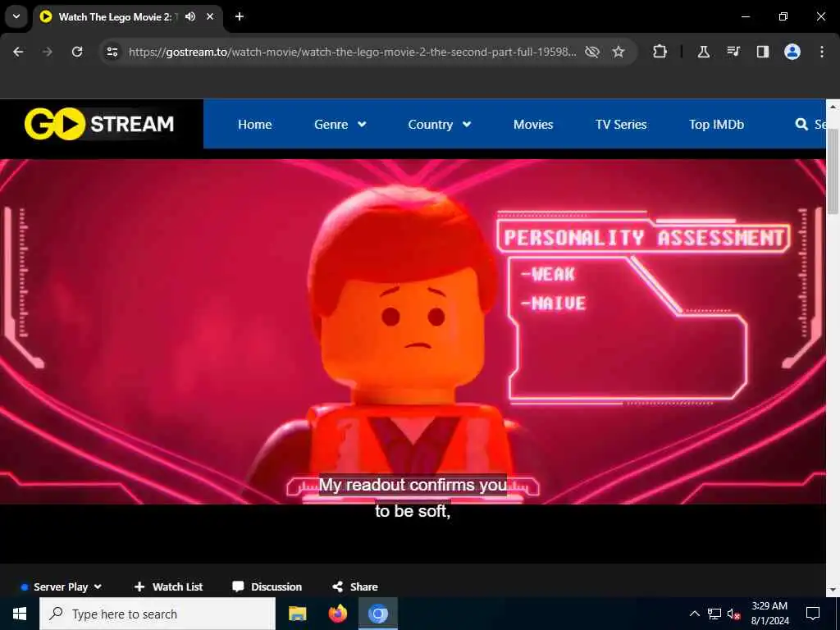The width and height of the screenshot is (840, 630).
Task: Click the crossed-eye tracking protection icon
Action: point(592,52)
